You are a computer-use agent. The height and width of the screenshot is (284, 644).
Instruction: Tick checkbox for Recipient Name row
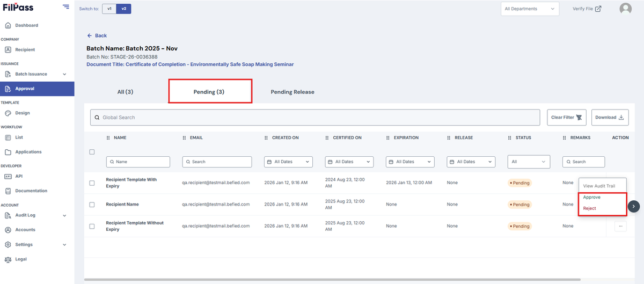tap(92, 205)
